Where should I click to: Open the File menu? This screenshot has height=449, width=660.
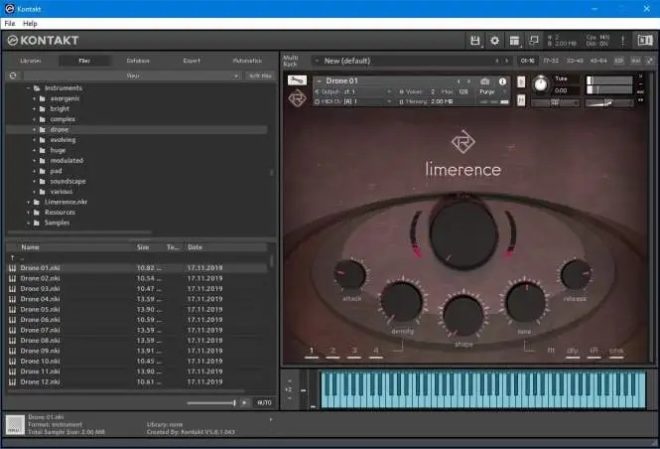pyautogui.click(x=10, y=24)
